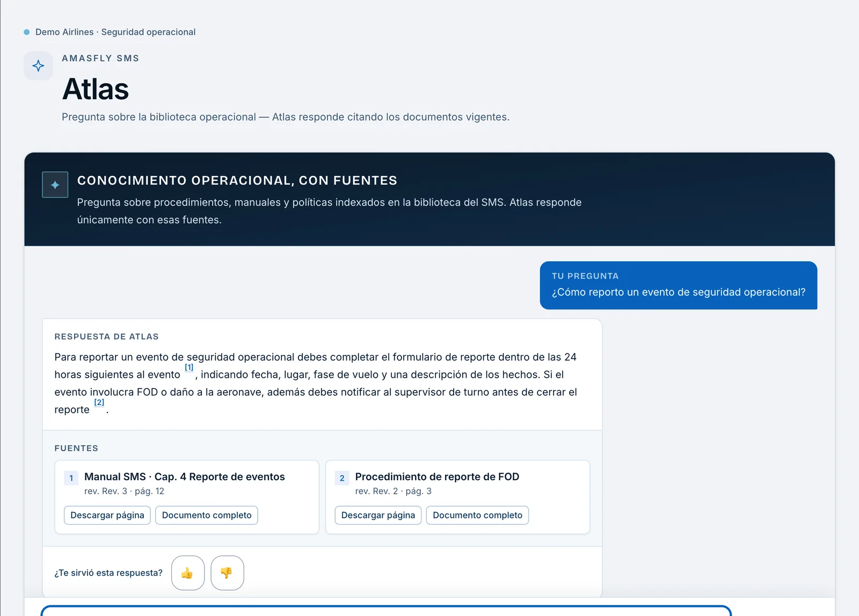
Task: Click 'Procedimiento de reporte de FOD' title
Action: pos(437,476)
